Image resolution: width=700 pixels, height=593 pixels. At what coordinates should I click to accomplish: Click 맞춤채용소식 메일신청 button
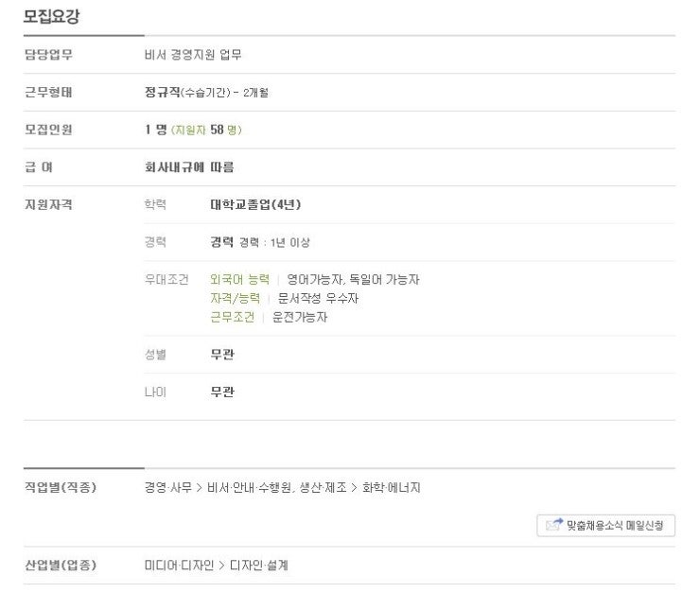click(x=605, y=526)
